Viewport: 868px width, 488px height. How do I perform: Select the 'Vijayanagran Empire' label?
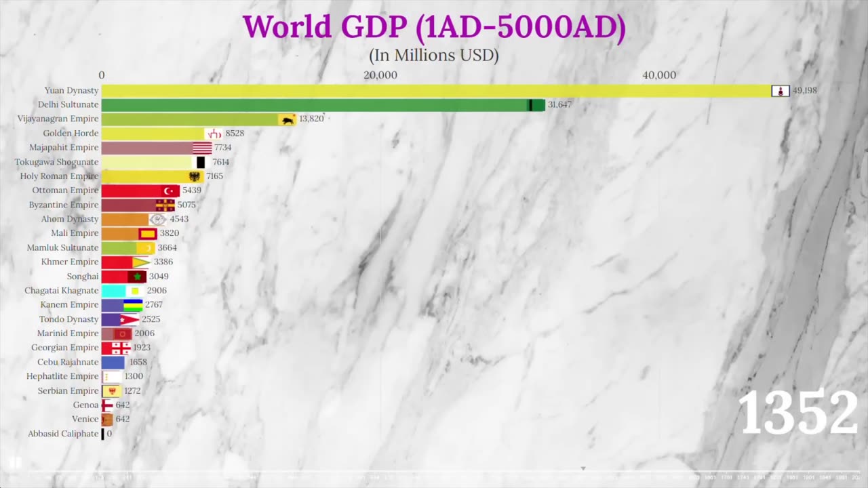58,119
